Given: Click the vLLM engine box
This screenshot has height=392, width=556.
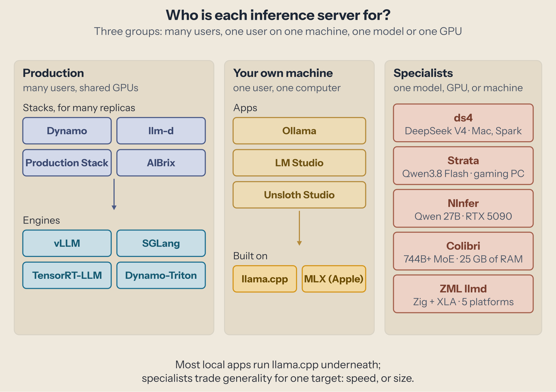Looking at the screenshot, I should 67,243.
